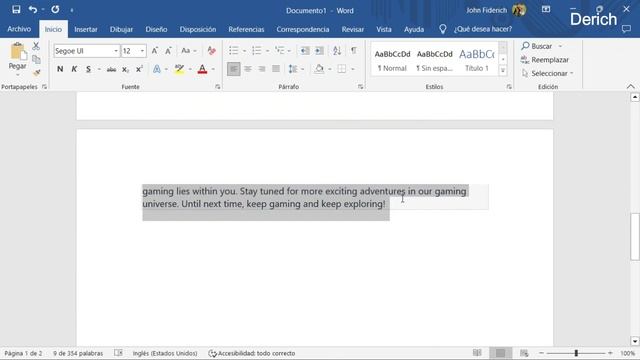Apply the red font color

202,69
